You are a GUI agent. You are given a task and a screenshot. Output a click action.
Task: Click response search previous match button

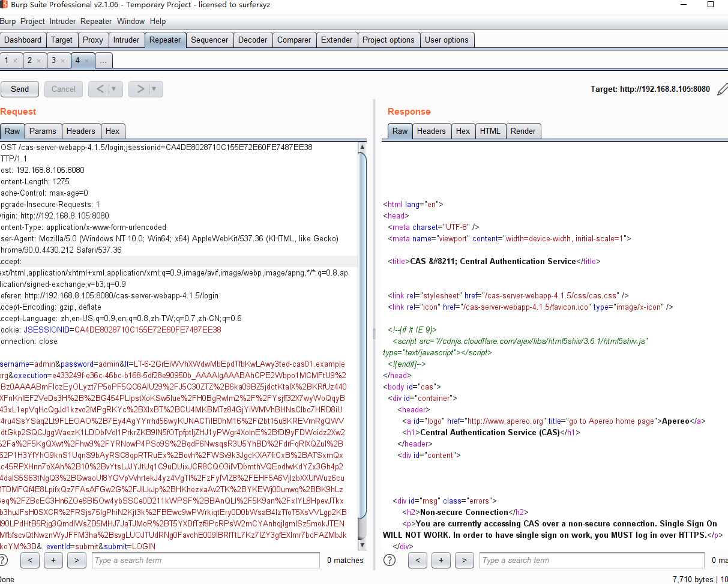(x=418, y=560)
